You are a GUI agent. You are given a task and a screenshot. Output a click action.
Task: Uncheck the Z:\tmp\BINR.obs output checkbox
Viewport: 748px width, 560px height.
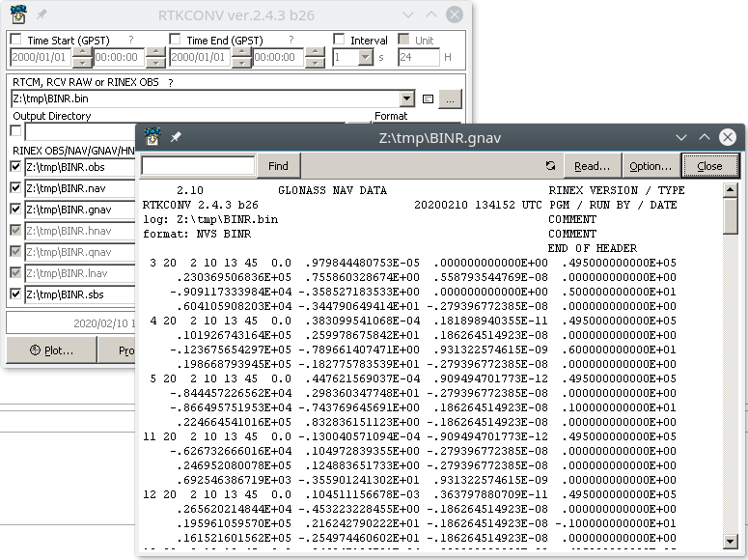pyautogui.click(x=15, y=167)
